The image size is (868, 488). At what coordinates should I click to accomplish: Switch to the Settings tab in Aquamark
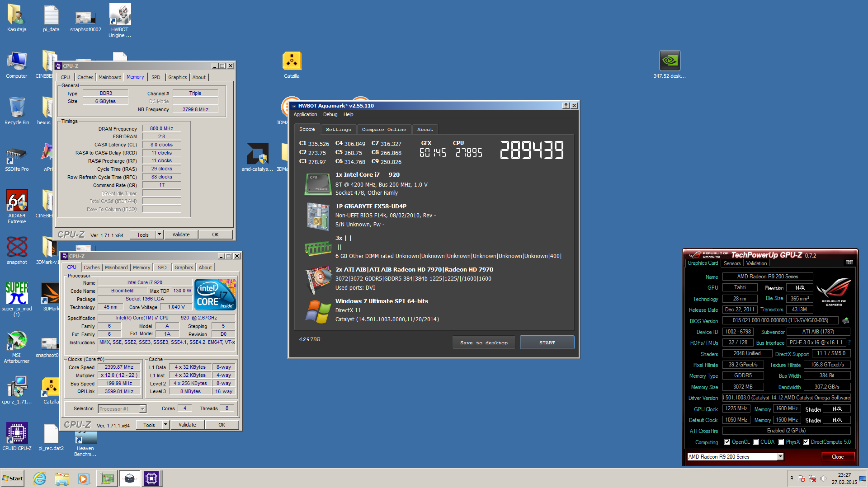coord(338,130)
